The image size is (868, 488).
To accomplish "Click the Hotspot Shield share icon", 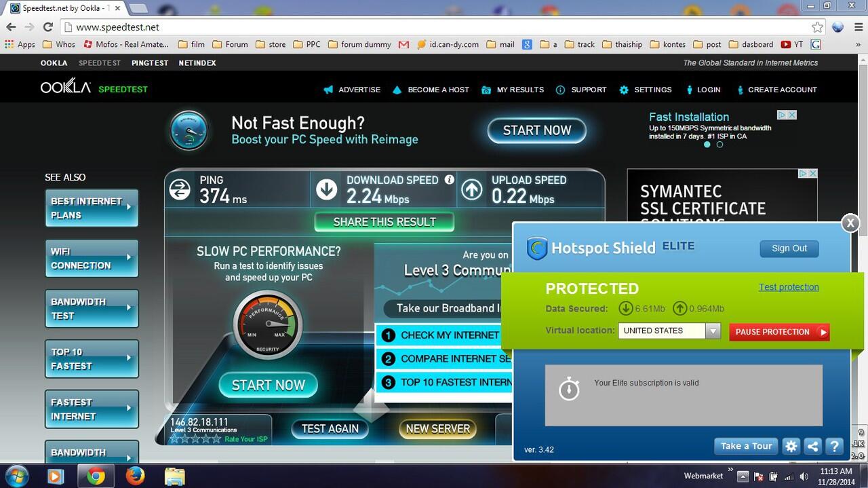I will (812, 446).
